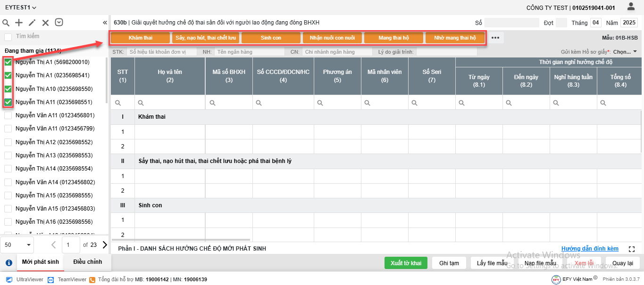Click the pencil edit icon

click(32, 23)
